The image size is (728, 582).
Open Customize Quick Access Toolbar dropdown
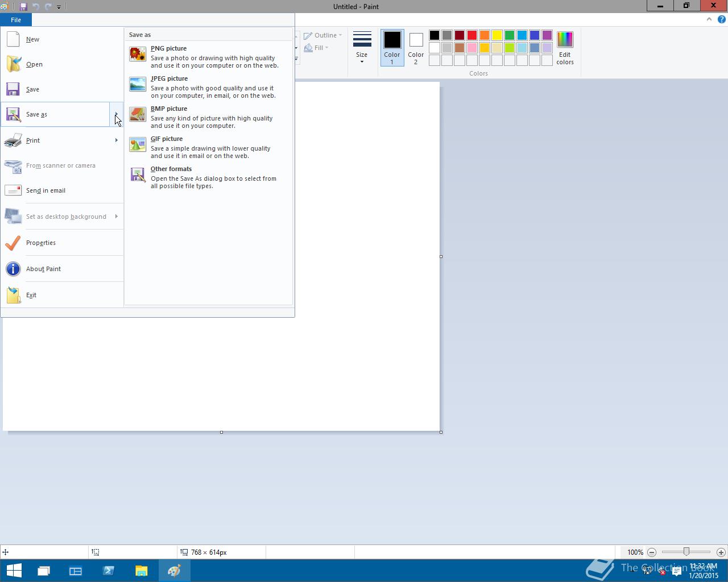(59, 7)
